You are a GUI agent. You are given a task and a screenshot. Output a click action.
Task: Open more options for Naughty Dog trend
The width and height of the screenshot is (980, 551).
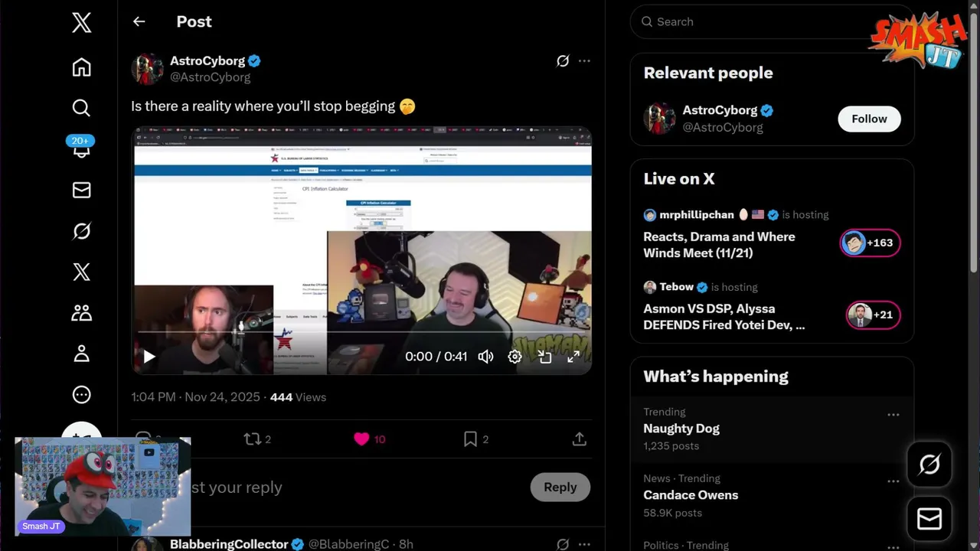pos(893,415)
